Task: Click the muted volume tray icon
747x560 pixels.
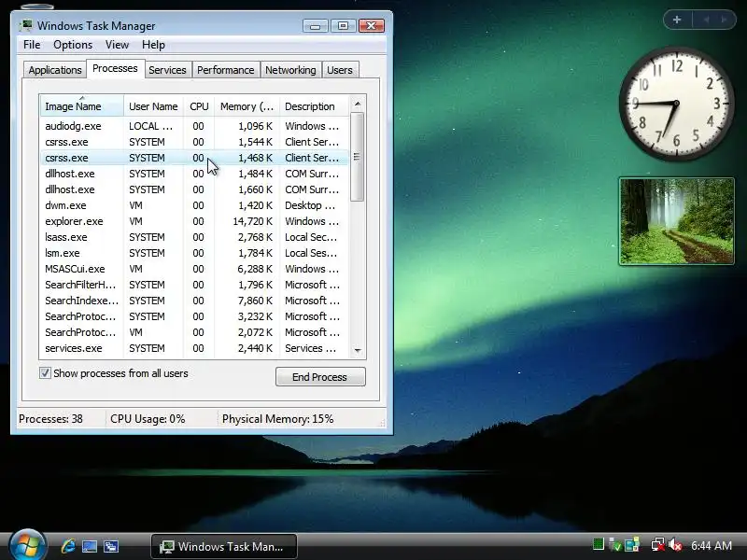Action: coord(675,545)
